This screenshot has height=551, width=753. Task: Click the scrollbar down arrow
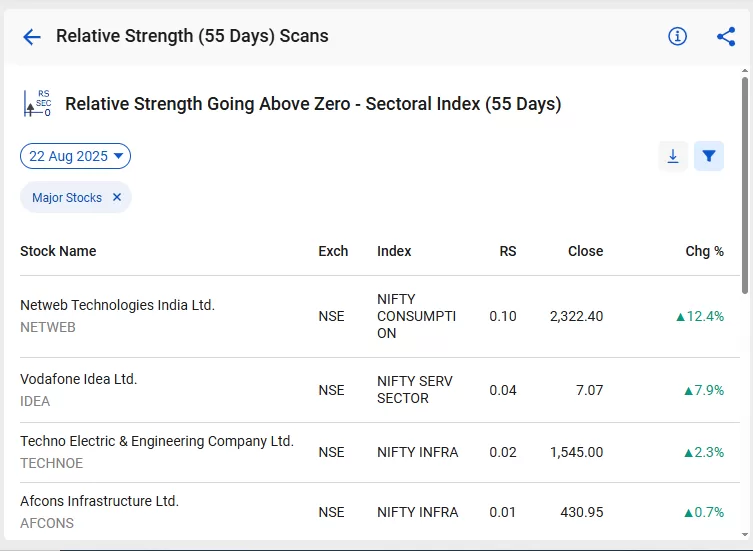tap(745, 535)
